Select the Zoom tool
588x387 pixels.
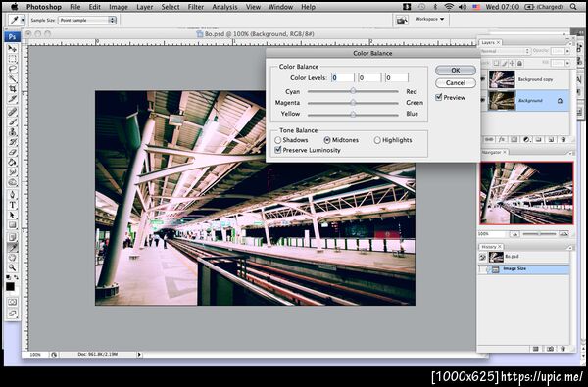click(x=13, y=267)
